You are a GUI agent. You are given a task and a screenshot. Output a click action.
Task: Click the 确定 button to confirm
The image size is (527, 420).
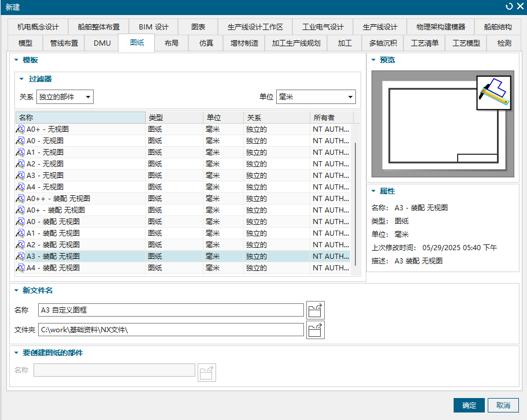[x=469, y=405]
